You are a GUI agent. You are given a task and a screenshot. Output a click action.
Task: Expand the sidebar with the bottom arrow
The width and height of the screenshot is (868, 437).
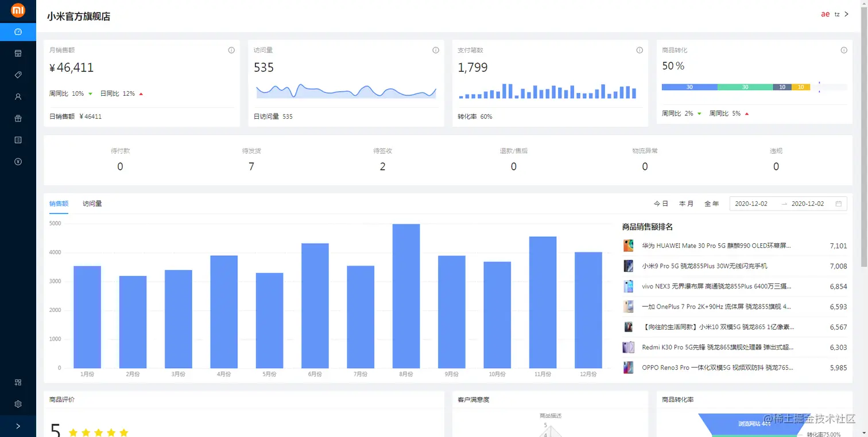click(x=18, y=426)
